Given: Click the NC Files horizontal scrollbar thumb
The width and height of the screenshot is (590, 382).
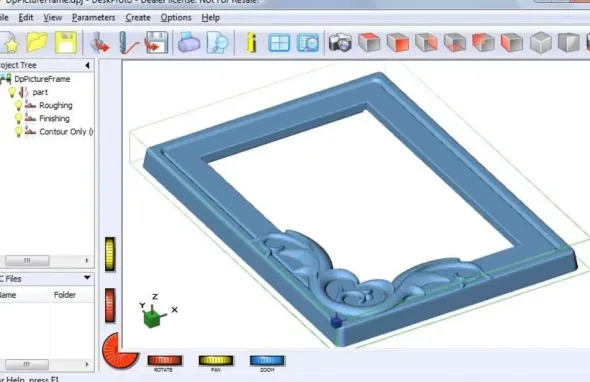Looking at the screenshot, I should coord(27,364).
